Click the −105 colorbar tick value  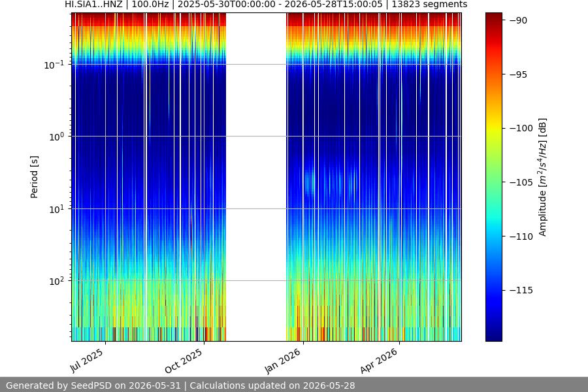[x=521, y=182]
